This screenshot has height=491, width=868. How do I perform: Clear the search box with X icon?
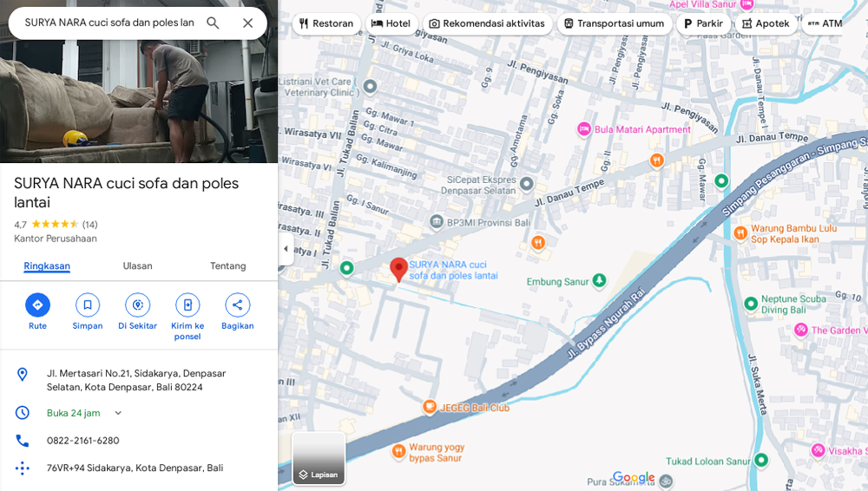[248, 23]
